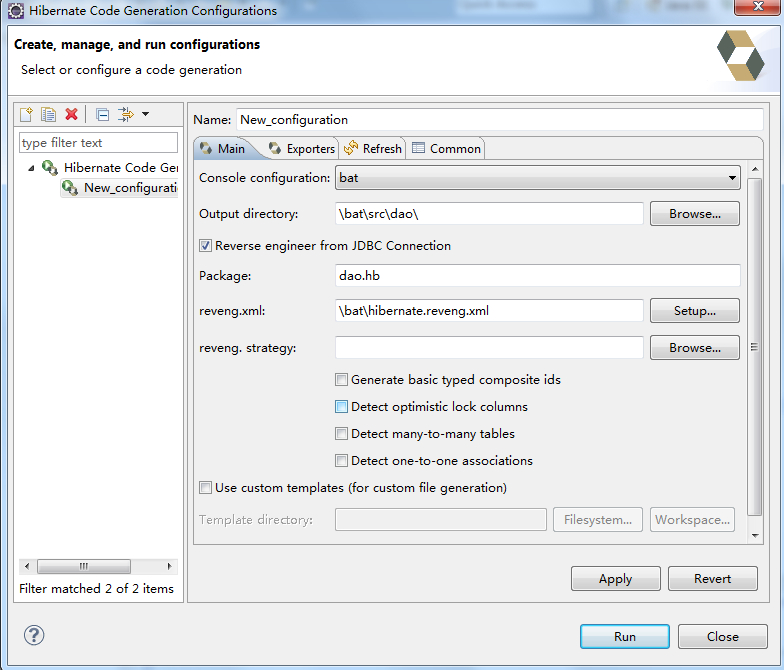Open Console configuration dropdown
Image resolution: width=784 pixels, height=670 pixels.
(x=538, y=178)
